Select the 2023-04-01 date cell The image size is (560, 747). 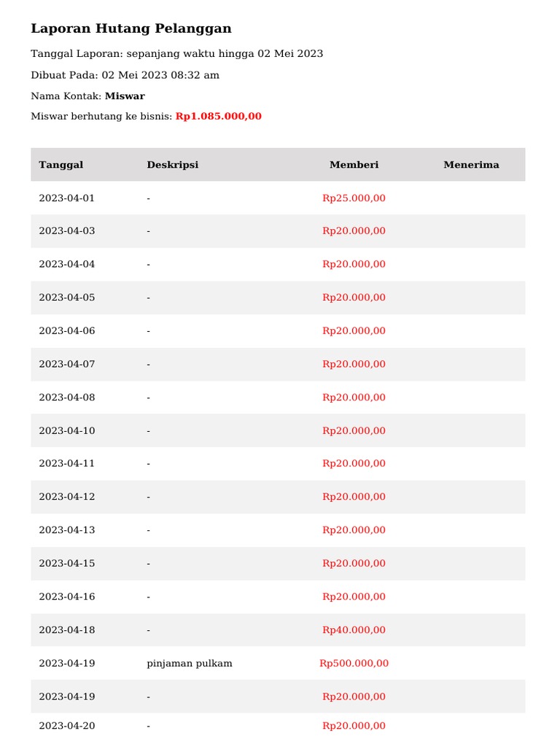(x=67, y=198)
